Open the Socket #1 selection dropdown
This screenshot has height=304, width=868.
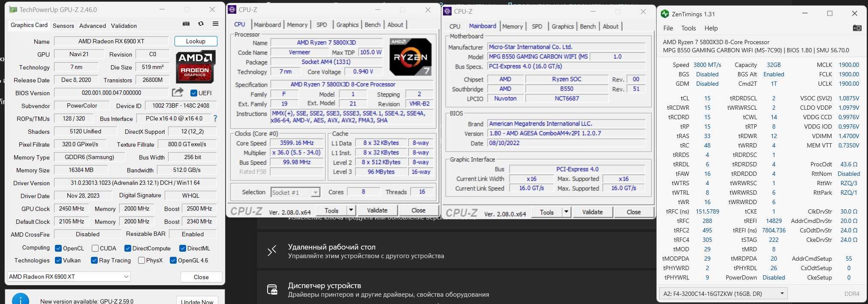point(295,193)
